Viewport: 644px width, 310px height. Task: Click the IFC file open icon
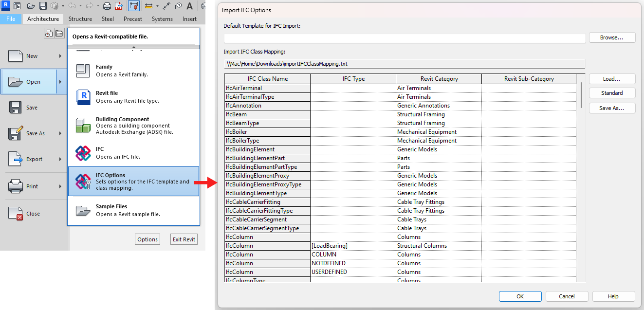(x=83, y=153)
